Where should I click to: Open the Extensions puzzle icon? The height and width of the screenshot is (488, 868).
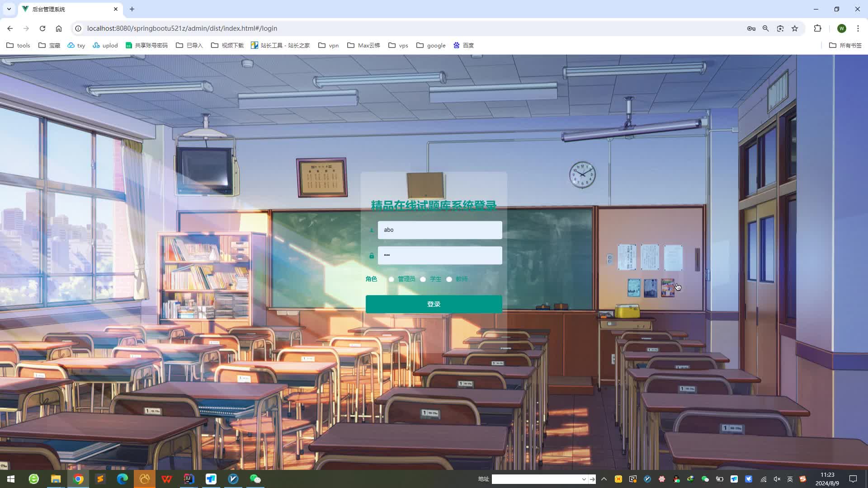[818, 28]
